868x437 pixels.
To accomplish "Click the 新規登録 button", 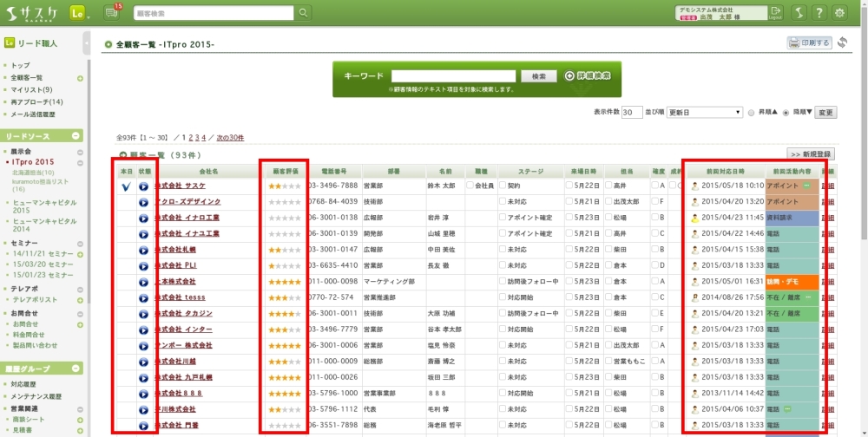I will (812, 153).
